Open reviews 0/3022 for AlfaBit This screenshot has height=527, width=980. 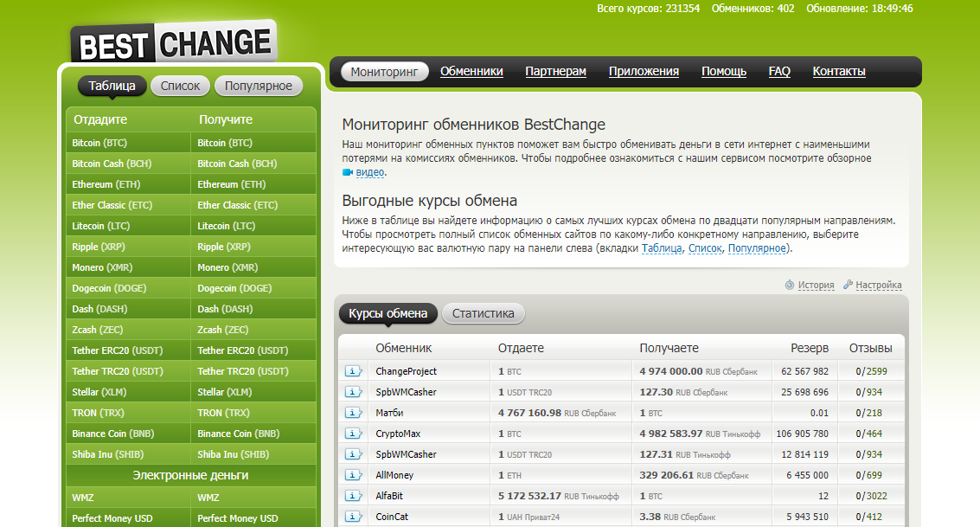coord(871,496)
